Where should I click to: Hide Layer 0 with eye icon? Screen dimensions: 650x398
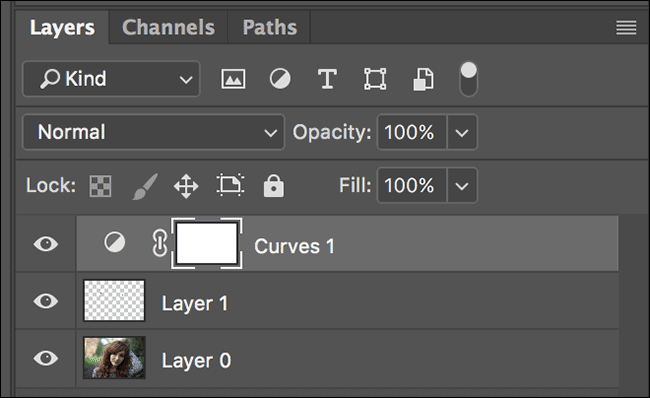pos(46,358)
